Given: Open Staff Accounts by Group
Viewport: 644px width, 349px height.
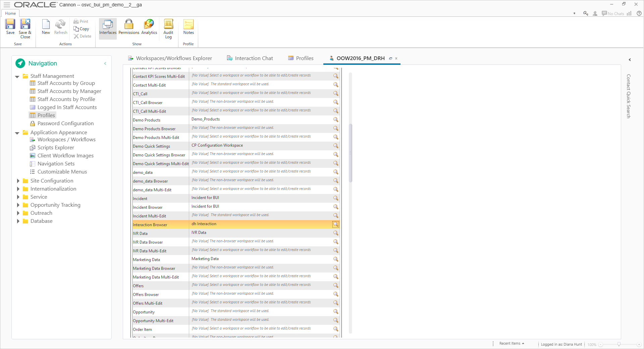Looking at the screenshot, I should pos(62,83).
